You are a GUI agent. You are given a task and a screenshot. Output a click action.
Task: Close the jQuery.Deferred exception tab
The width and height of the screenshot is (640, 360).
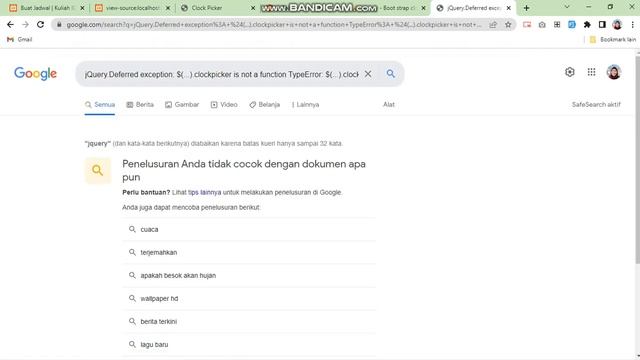coord(509,8)
